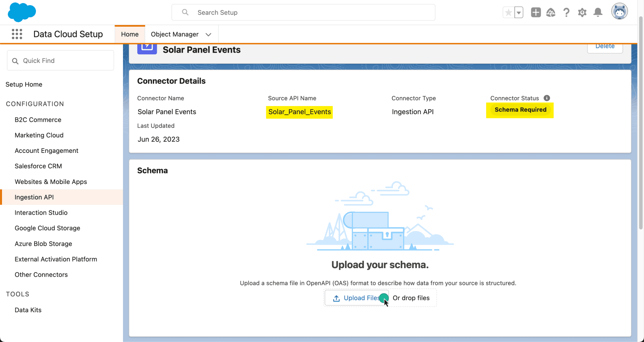Switch to the Home tab

point(130,34)
